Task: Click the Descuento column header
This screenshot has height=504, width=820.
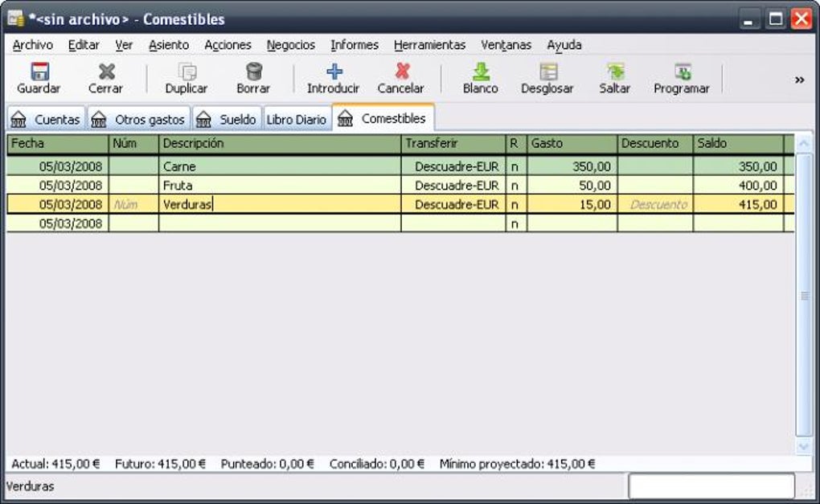Action: coord(655,143)
